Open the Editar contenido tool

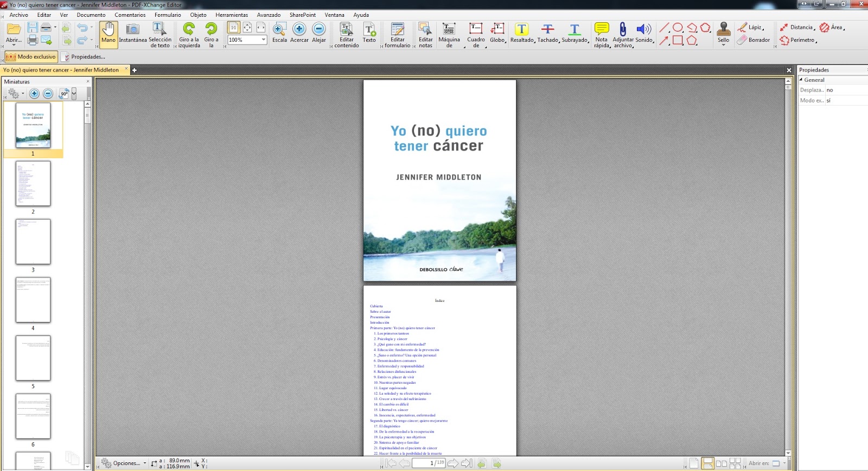coord(346,35)
